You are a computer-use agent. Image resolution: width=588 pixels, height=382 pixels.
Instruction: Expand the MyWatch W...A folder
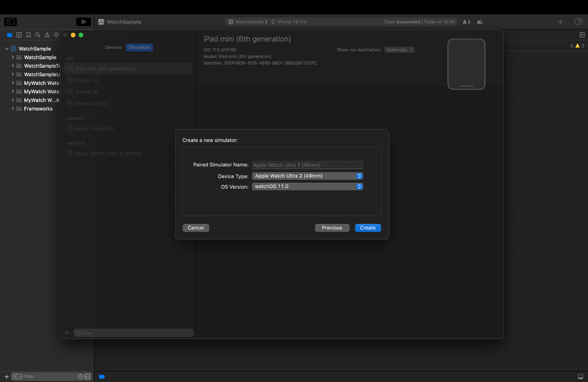coord(13,100)
